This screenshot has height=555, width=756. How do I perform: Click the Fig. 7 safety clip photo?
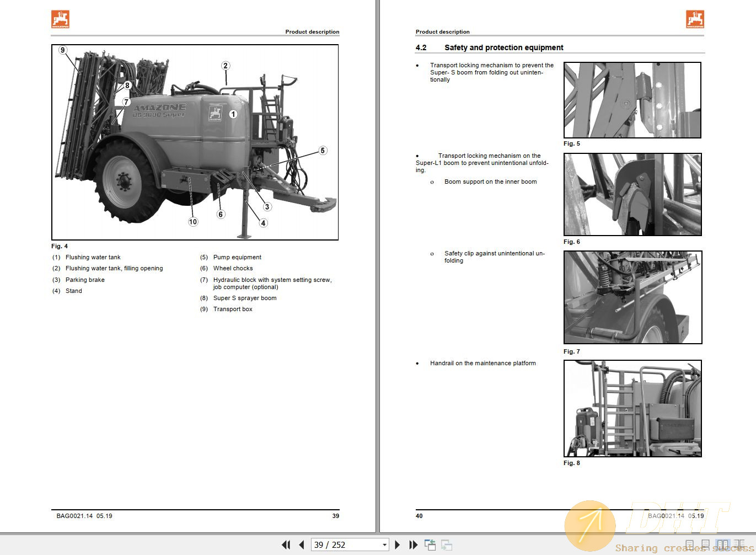coord(632,297)
